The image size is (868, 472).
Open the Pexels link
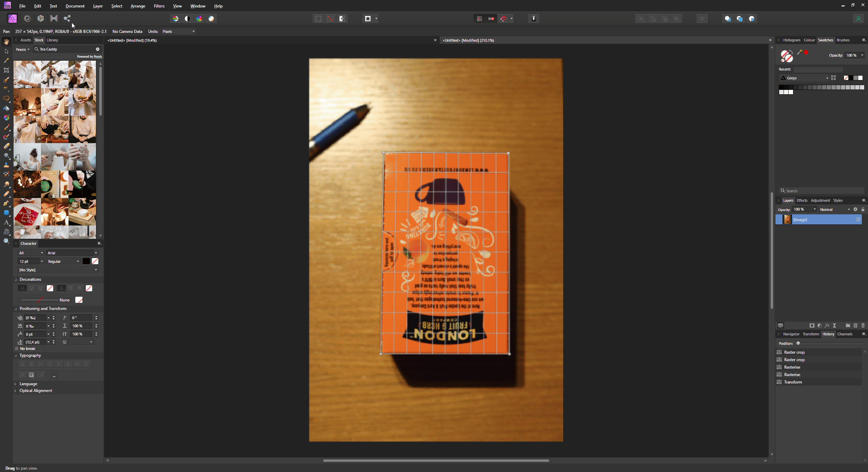98,57
